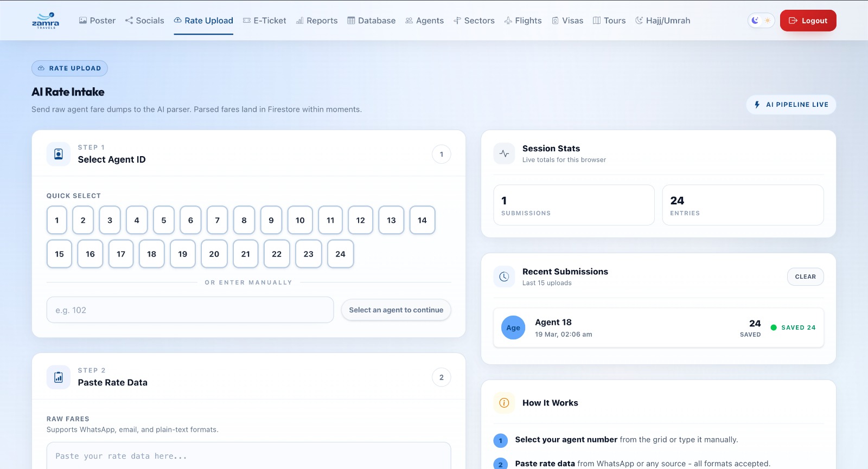Click the green saved status dot
Viewport: 868px width, 469px height.
pos(774,327)
